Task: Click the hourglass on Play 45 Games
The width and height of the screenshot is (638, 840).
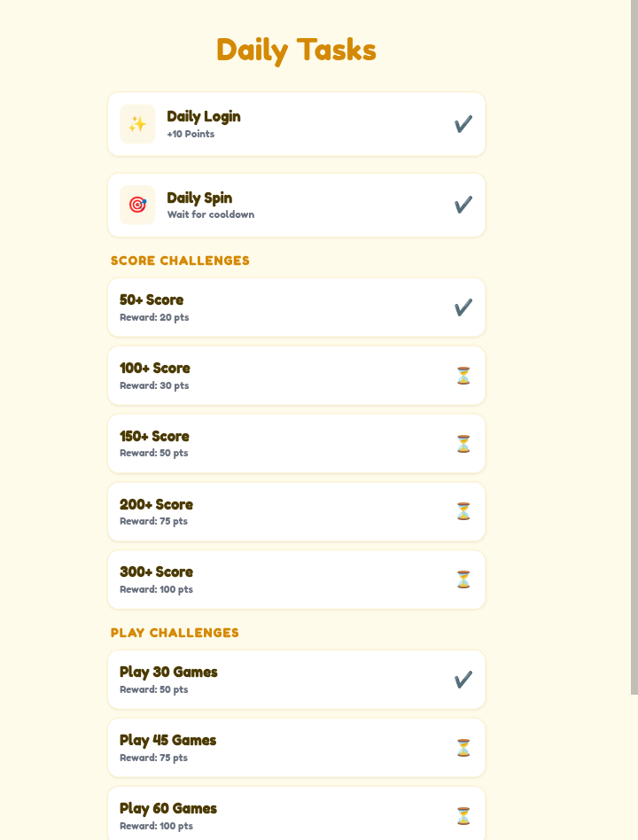Action: (x=463, y=748)
